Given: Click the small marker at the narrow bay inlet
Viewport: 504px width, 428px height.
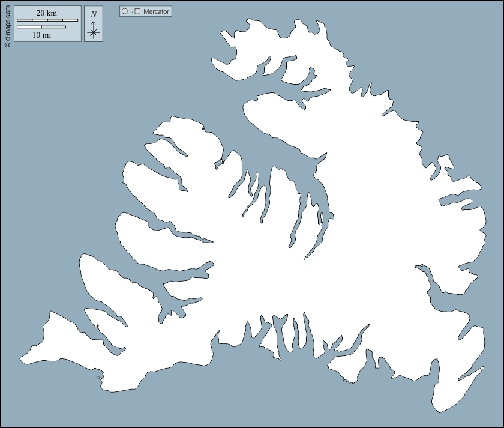Looking at the screenshot, I should pos(221,161).
